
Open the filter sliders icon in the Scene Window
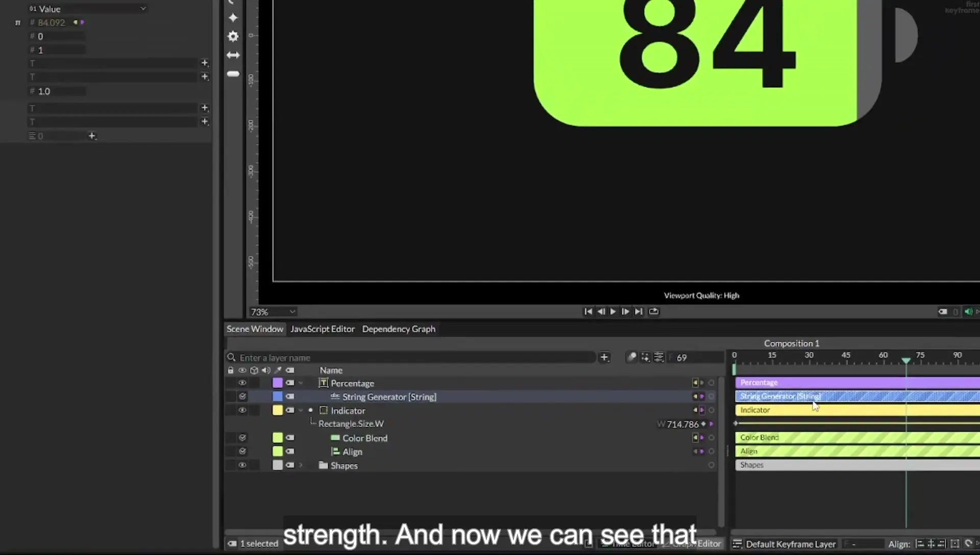(659, 357)
